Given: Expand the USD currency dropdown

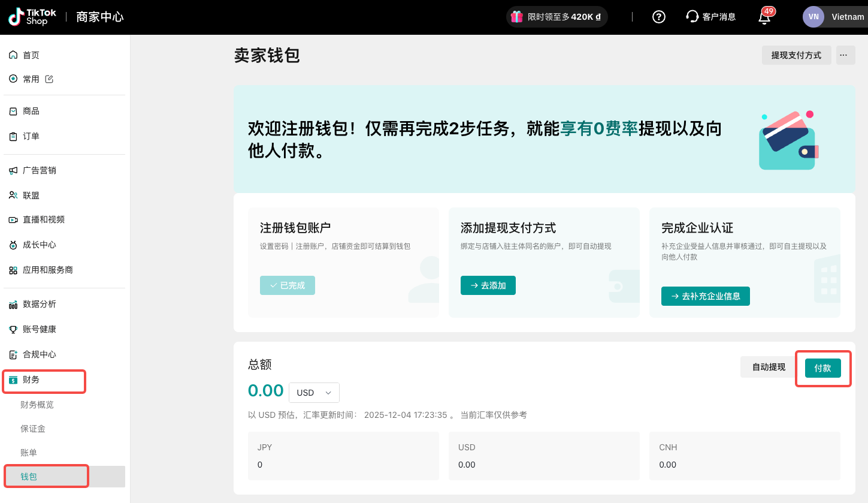Looking at the screenshot, I should 314,393.
